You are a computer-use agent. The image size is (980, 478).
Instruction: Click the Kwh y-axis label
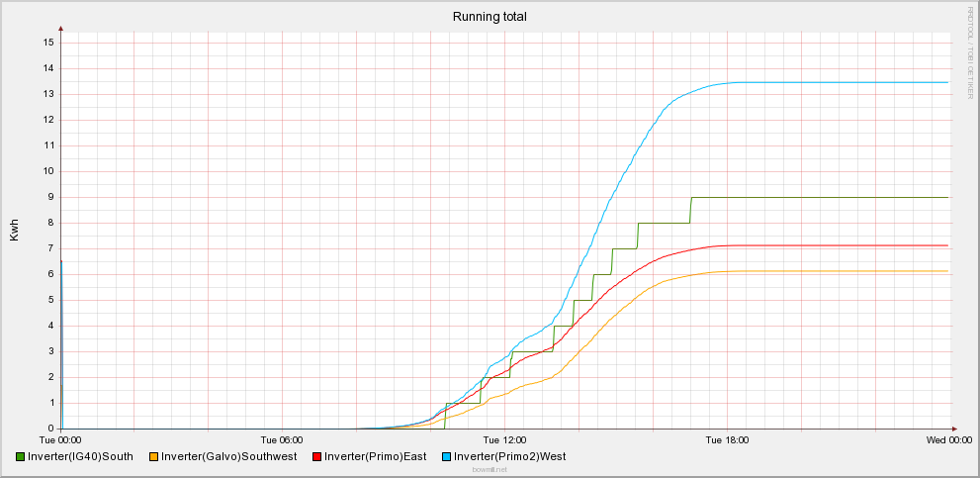point(14,231)
